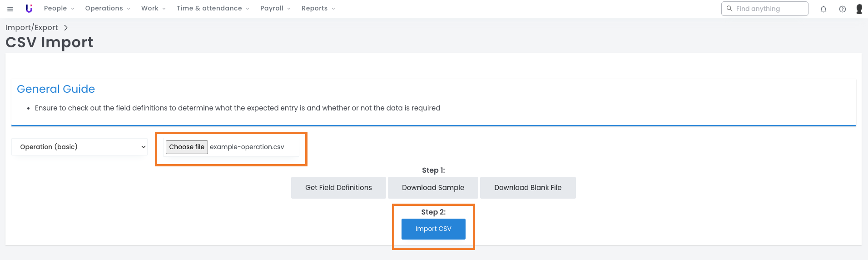Open Time & attendance menu
The image size is (868, 260).
213,9
